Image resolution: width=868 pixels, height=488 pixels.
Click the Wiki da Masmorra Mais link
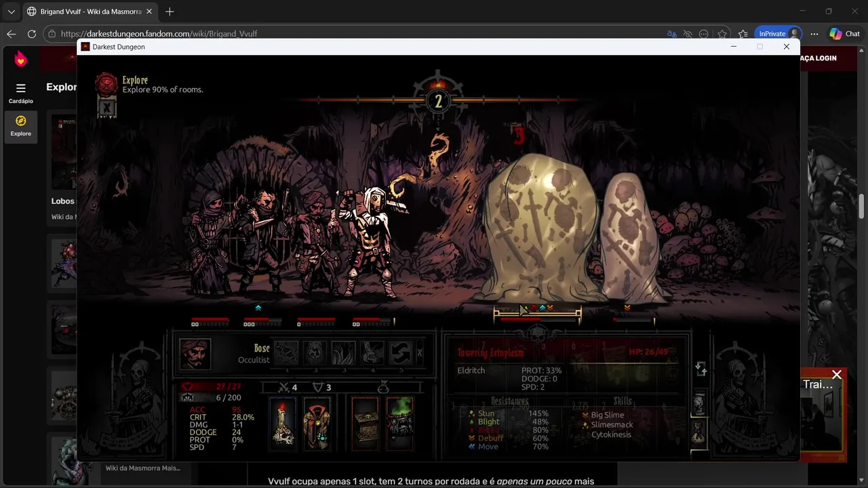(143, 468)
